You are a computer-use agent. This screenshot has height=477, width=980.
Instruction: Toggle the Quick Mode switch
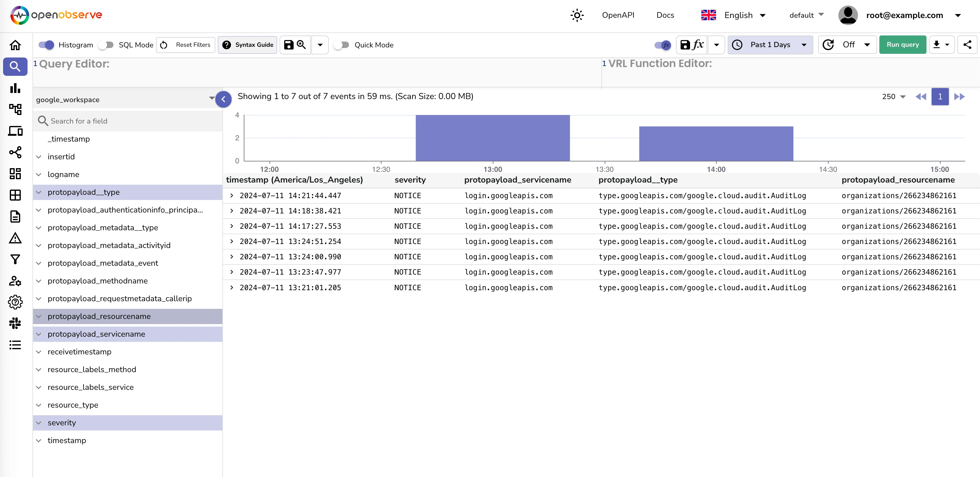(x=342, y=44)
